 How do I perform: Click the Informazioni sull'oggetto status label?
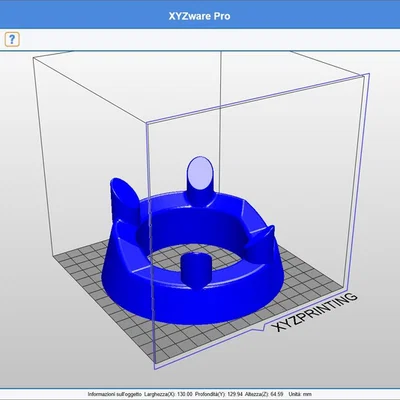[x=115, y=394]
